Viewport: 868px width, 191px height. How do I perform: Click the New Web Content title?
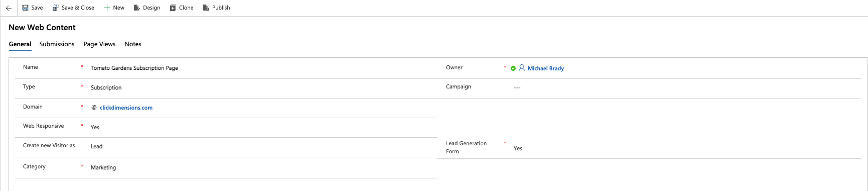(x=42, y=28)
